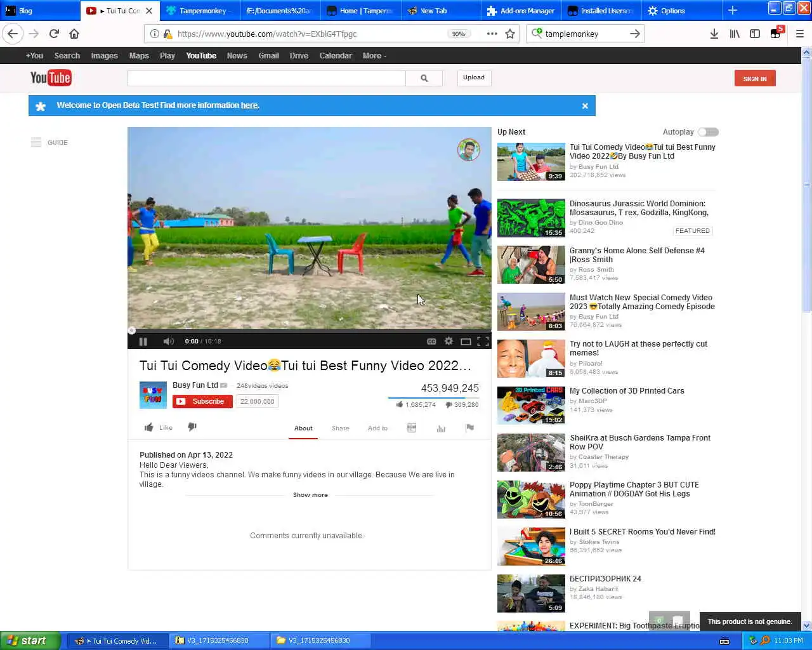The width and height of the screenshot is (812, 650).
Task: Submit search arrow in tamplemonkey box
Action: click(634, 34)
